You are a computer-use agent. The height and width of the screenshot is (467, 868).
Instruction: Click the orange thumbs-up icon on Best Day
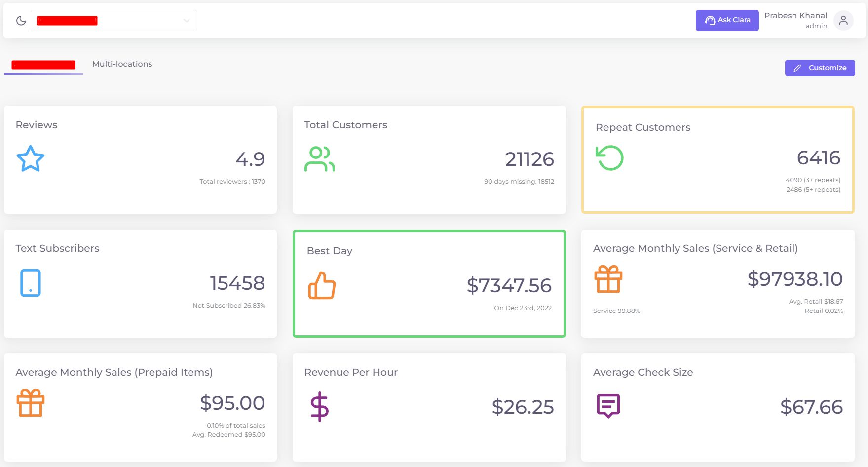click(x=322, y=285)
